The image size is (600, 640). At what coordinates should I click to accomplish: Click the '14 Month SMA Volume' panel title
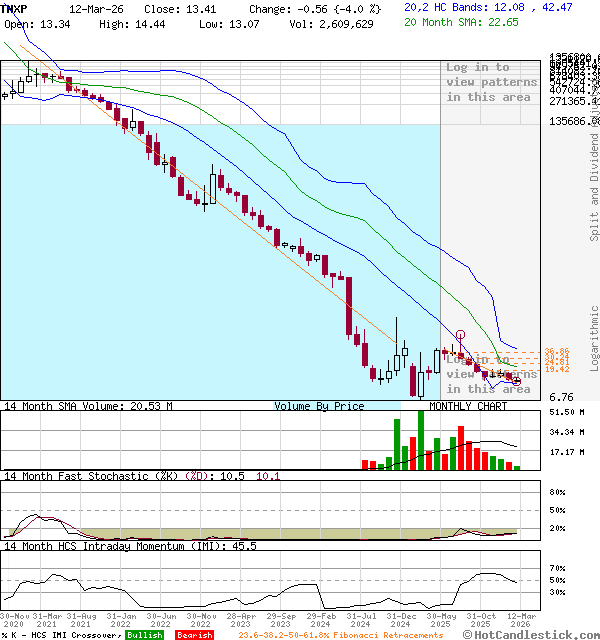coord(88,406)
